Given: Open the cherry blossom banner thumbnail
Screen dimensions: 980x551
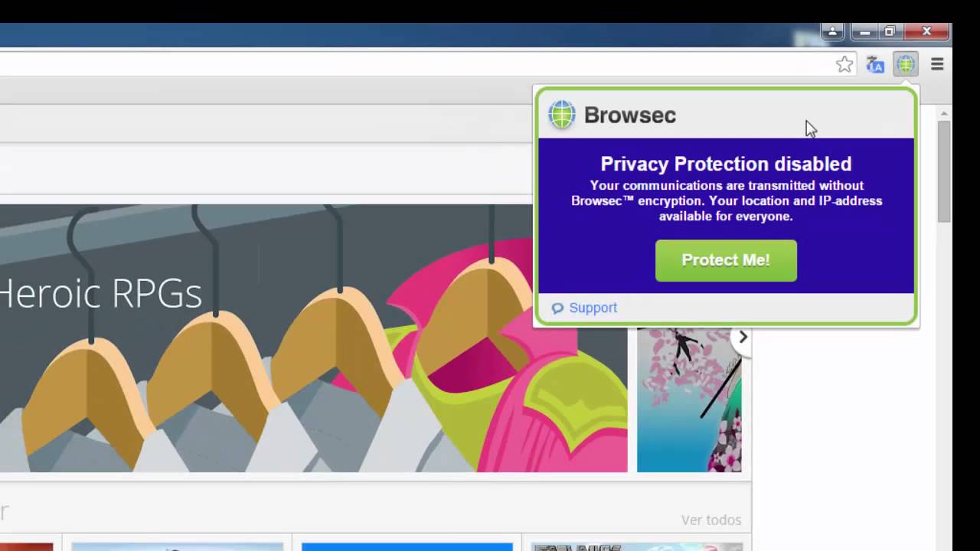Looking at the screenshot, I should 689,399.
